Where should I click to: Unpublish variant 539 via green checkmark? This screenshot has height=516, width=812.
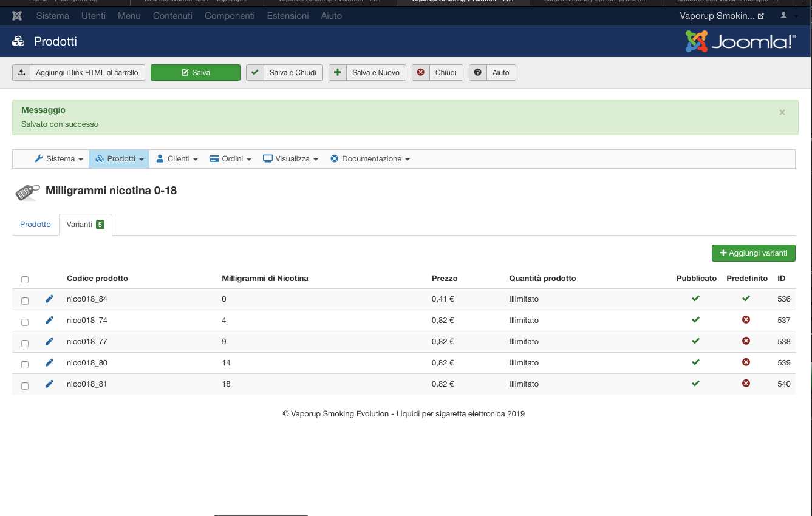(695, 362)
